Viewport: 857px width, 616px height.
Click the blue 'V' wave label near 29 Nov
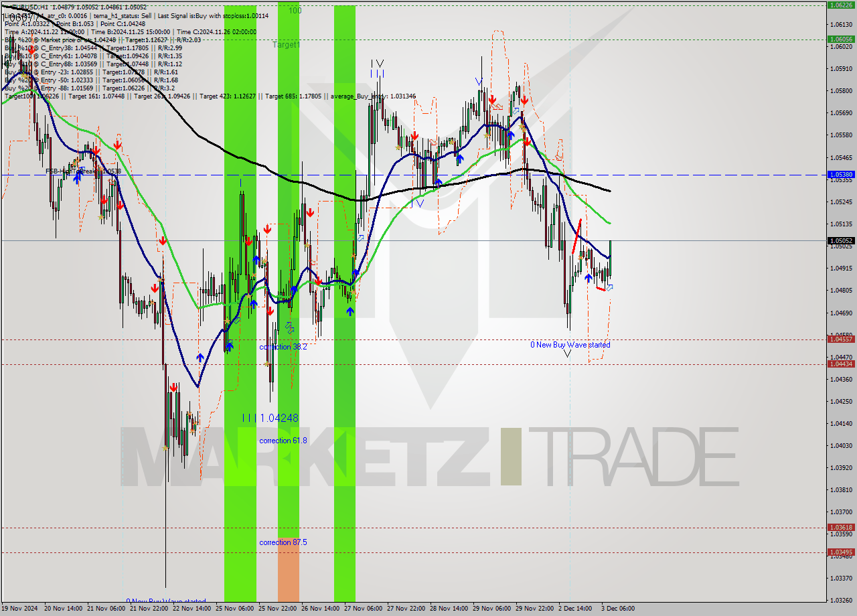tap(479, 81)
